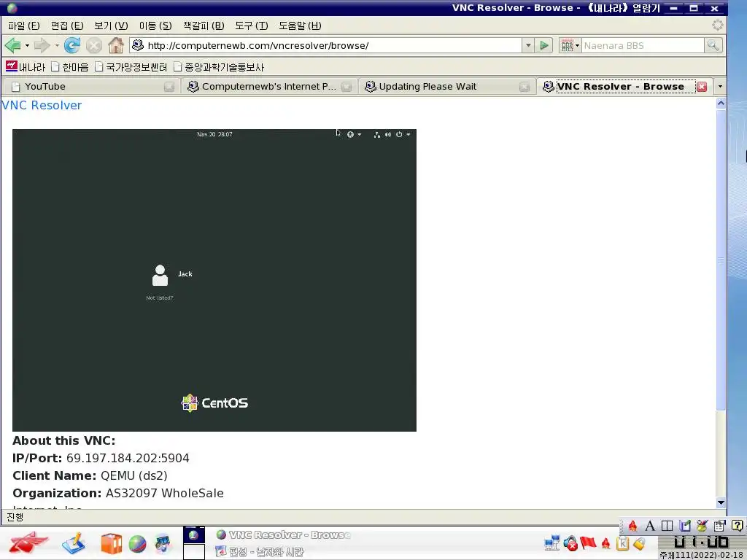Close the Computernewb's Internet tab
Viewport: 747px width, 560px height.
click(x=347, y=87)
